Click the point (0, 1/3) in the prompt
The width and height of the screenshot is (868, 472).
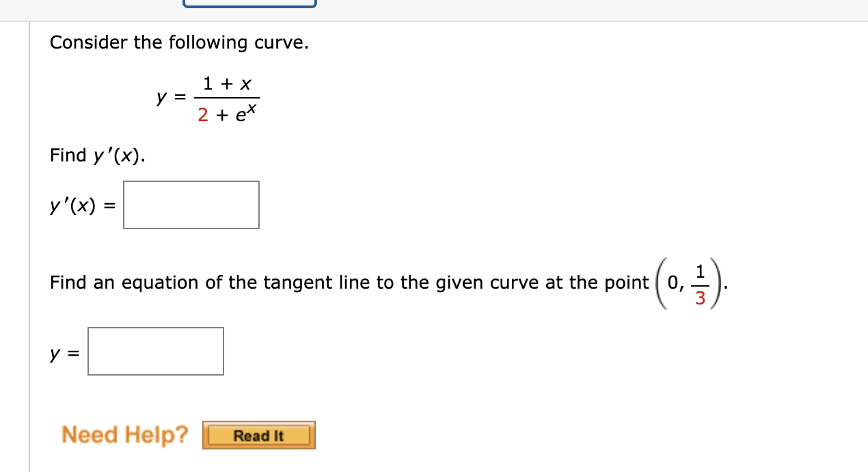[688, 282]
